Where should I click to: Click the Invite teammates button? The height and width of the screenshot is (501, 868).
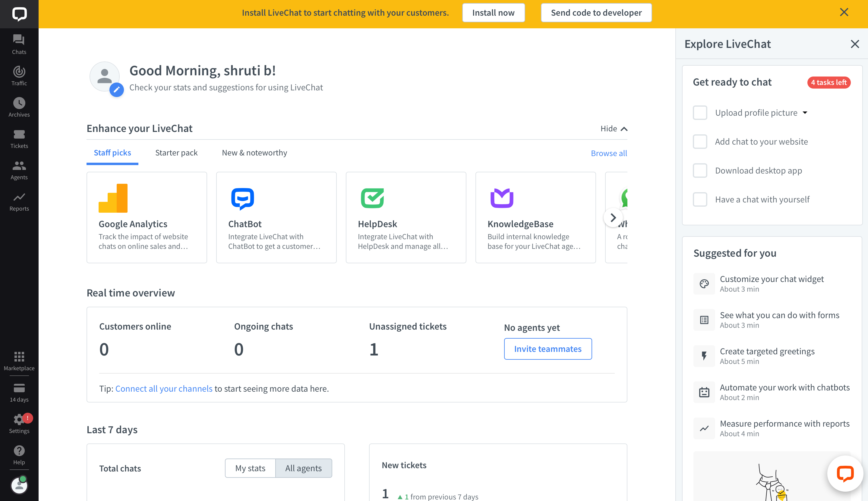tap(548, 349)
